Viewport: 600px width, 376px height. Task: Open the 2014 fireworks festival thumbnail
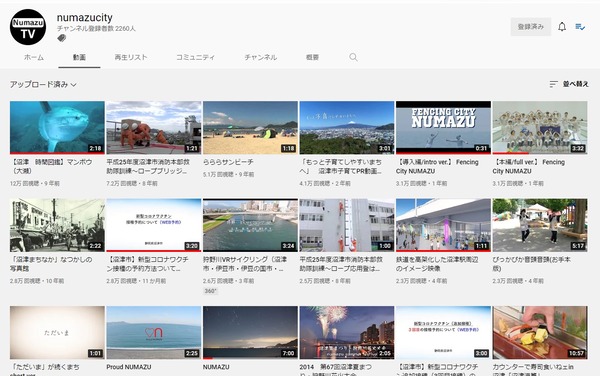[347, 332]
